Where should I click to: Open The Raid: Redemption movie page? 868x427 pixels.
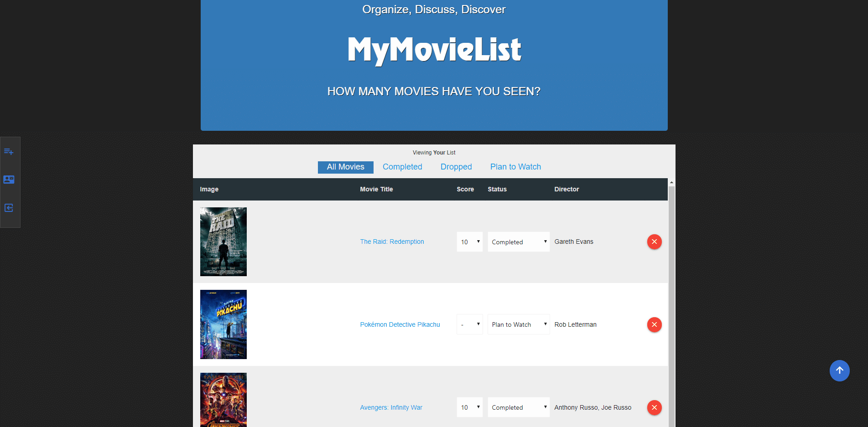click(392, 242)
